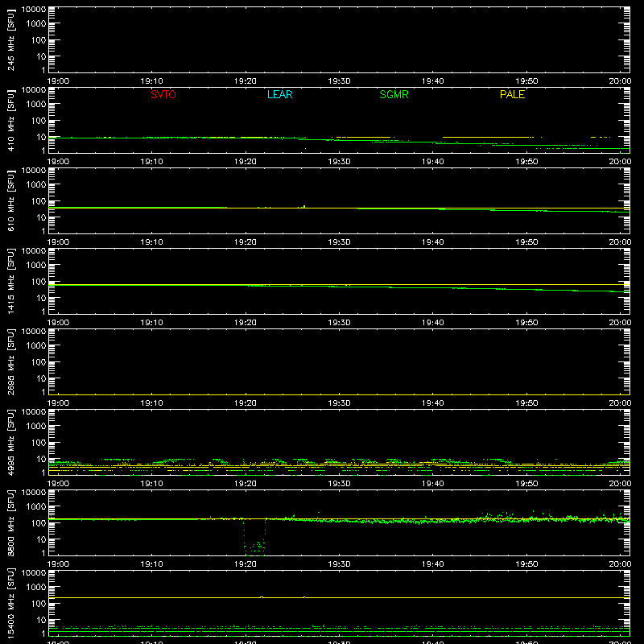644x644 pixels.
Task: Click the green SGMR station label
Action: (394, 94)
